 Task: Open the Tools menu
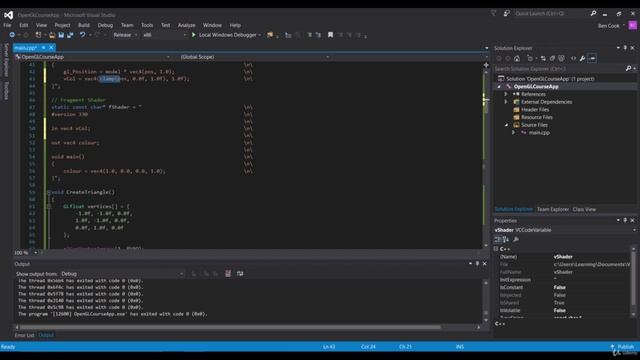[x=147, y=25]
